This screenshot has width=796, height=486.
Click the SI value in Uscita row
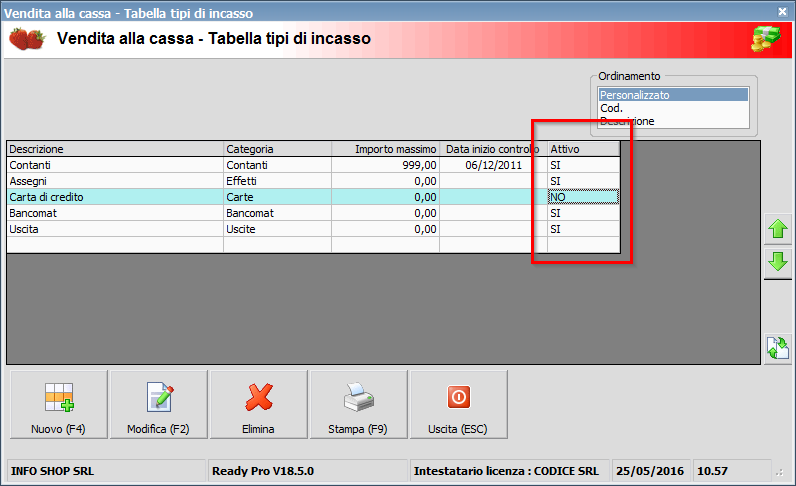coord(584,229)
